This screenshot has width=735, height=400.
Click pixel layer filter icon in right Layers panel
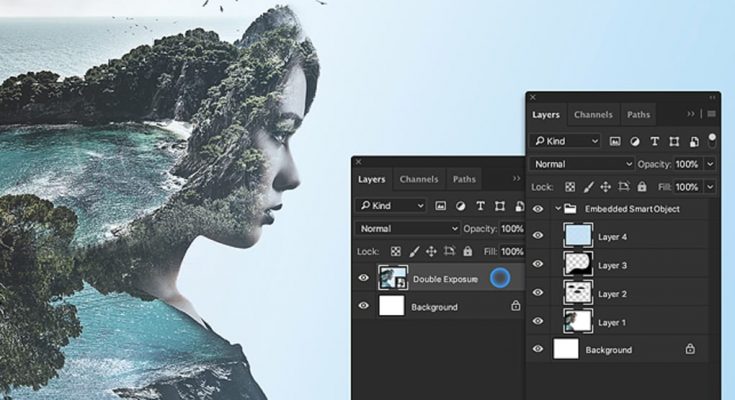[615, 141]
